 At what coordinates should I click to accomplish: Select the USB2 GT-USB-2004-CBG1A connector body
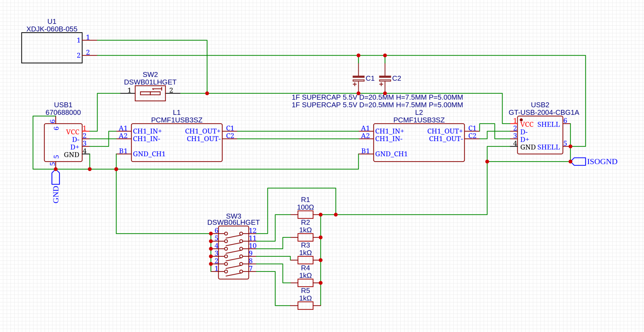540,135
